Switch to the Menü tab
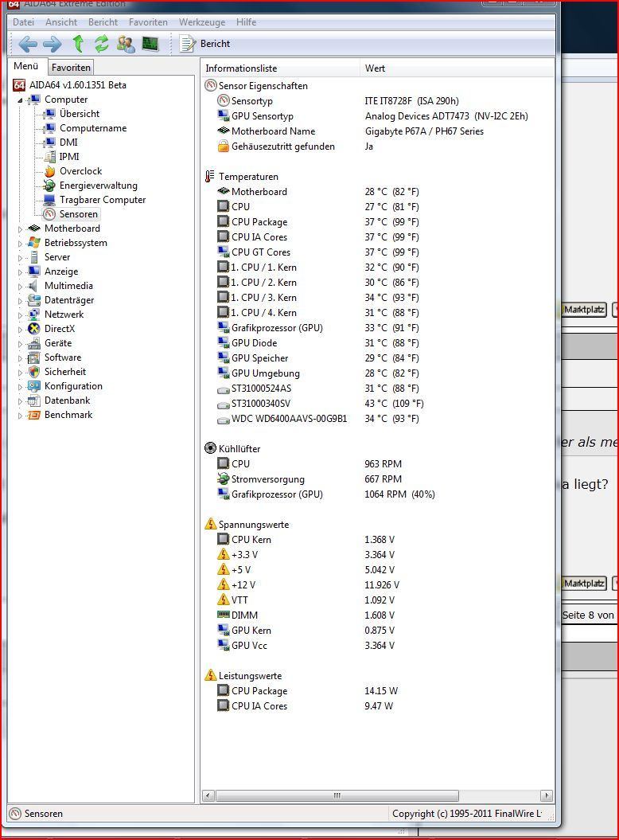This screenshot has width=619, height=840. 26,66
